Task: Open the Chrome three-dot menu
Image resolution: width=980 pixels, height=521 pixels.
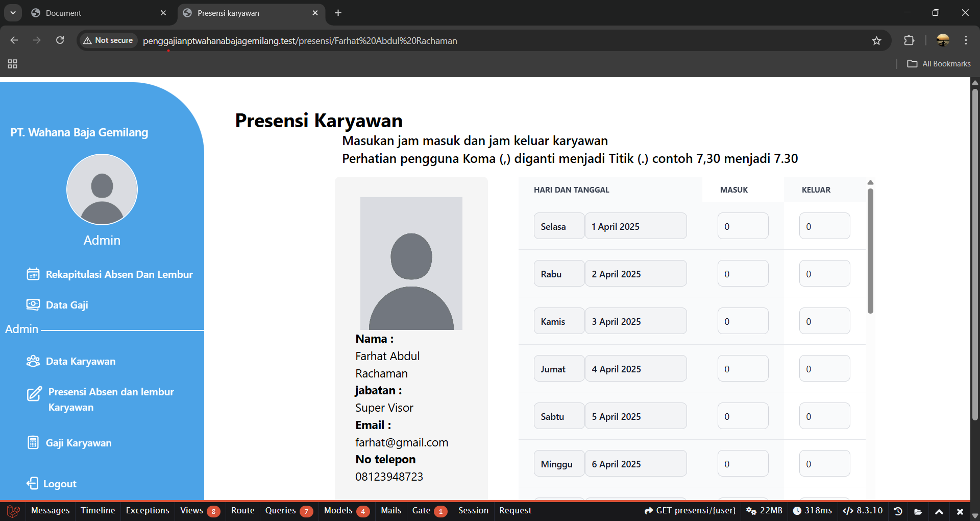Action: (x=966, y=40)
